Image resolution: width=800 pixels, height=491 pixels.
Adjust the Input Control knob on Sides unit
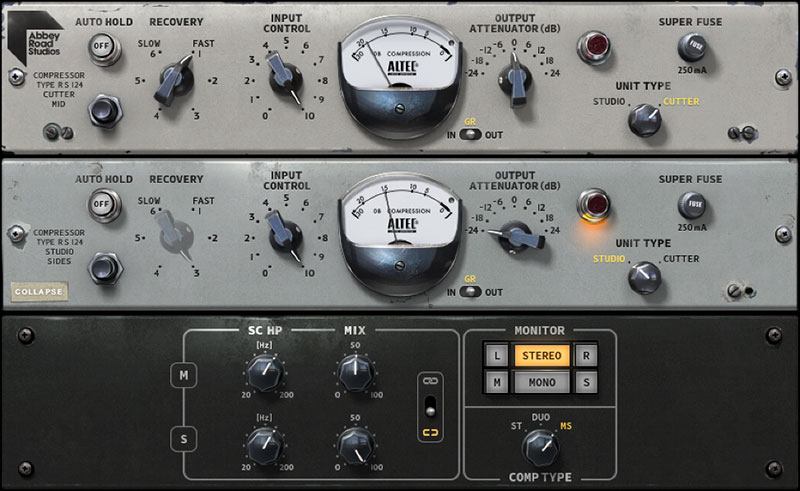point(285,236)
